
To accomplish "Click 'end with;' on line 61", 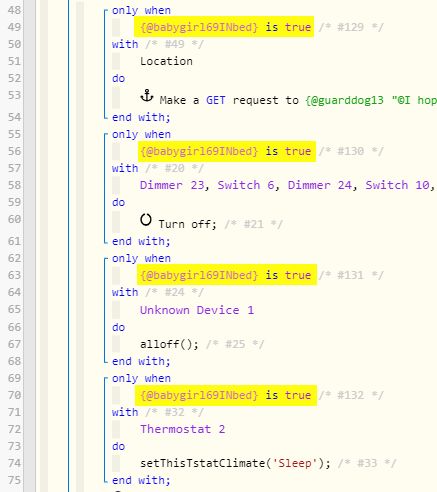I will pyautogui.click(x=141, y=241).
